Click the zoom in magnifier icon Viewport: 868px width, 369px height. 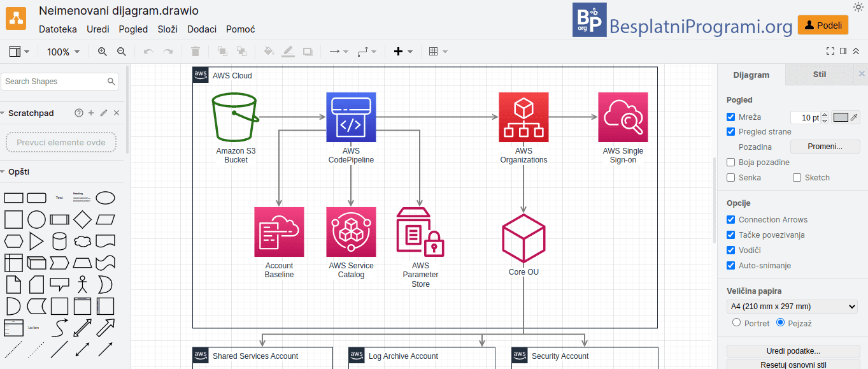(x=103, y=52)
